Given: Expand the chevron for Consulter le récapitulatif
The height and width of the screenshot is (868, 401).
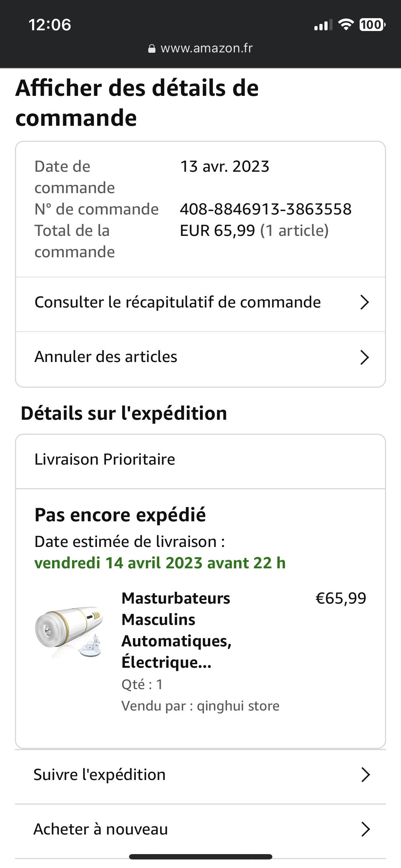Looking at the screenshot, I should point(364,303).
